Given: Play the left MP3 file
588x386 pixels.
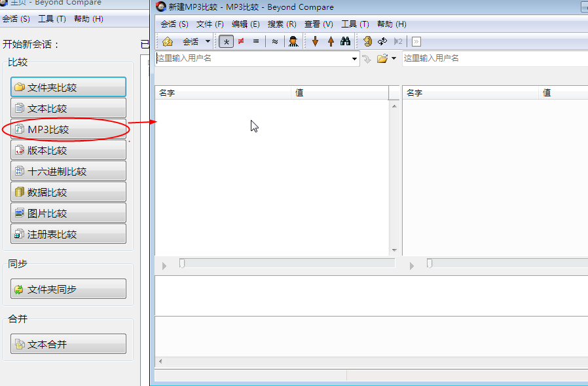Looking at the screenshot, I should pos(164,266).
